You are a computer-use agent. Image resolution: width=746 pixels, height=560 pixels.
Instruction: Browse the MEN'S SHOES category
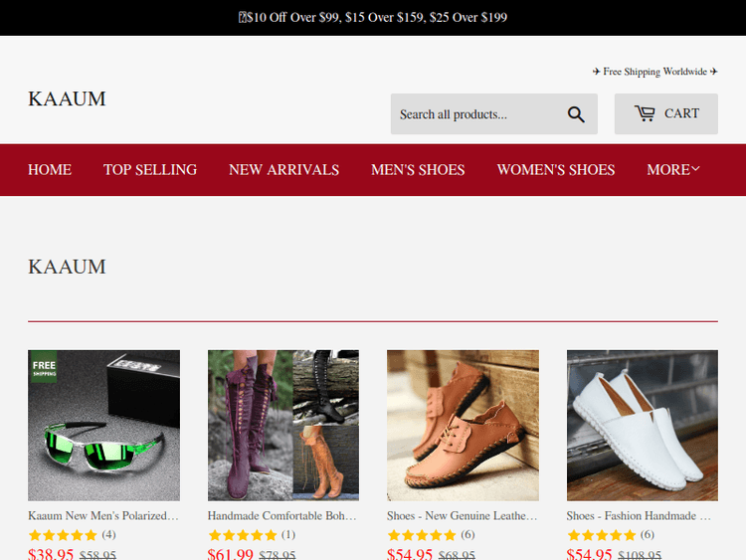(x=418, y=170)
